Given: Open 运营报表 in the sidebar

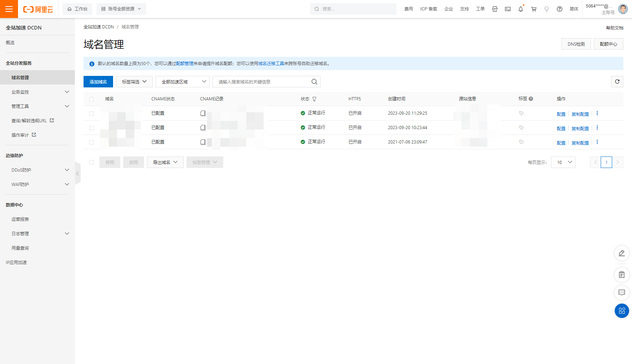Looking at the screenshot, I should [20, 219].
